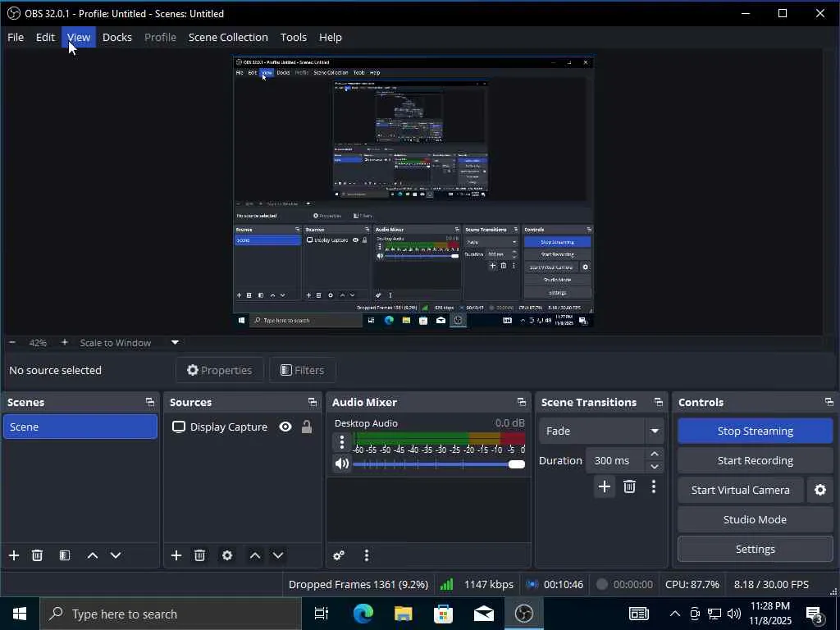This screenshot has height=630, width=840.
Task: Move source up arrow in Sources panel
Action: pyautogui.click(x=255, y=555)
